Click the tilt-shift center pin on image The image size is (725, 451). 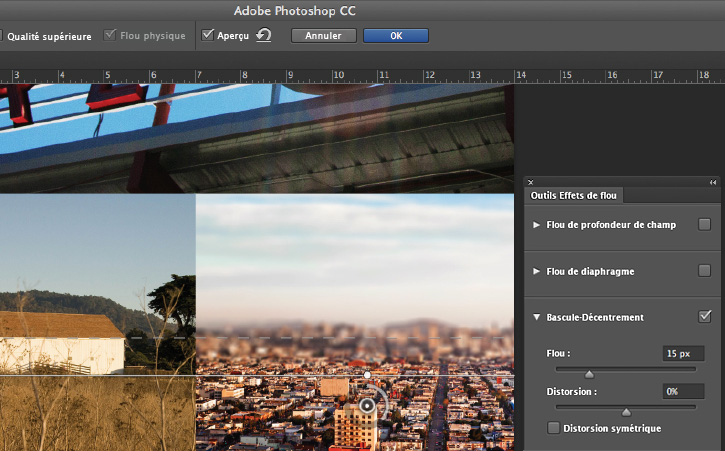click(367, 405)
